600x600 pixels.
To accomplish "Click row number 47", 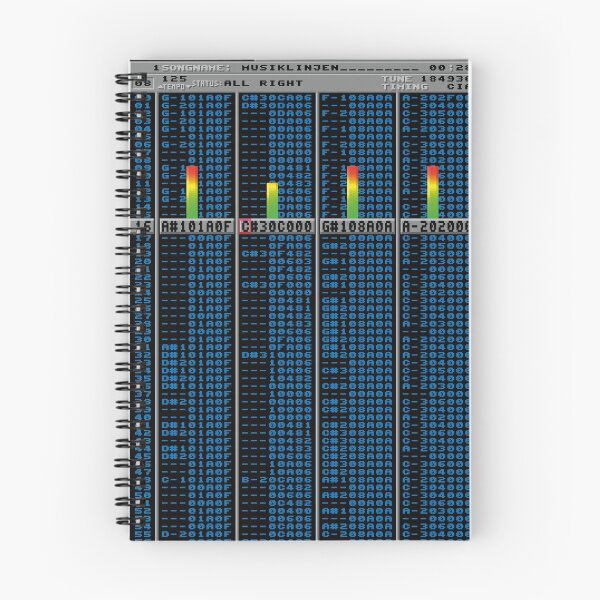I will [143, 472].
